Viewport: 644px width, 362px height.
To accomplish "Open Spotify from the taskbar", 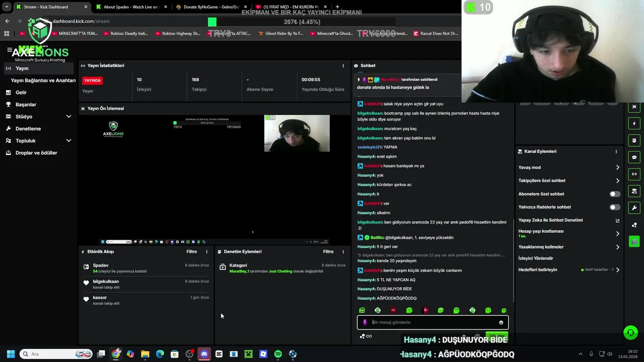I will 278,354.
